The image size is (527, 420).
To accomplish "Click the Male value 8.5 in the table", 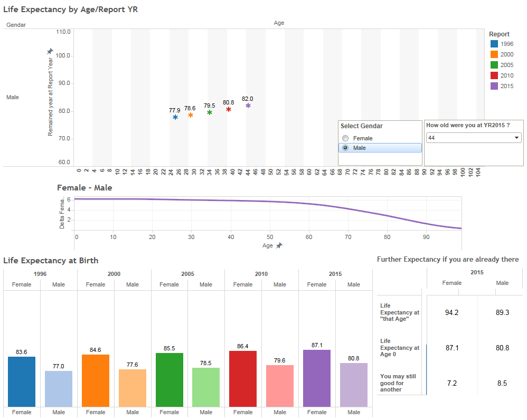I will tap(502, 383).
